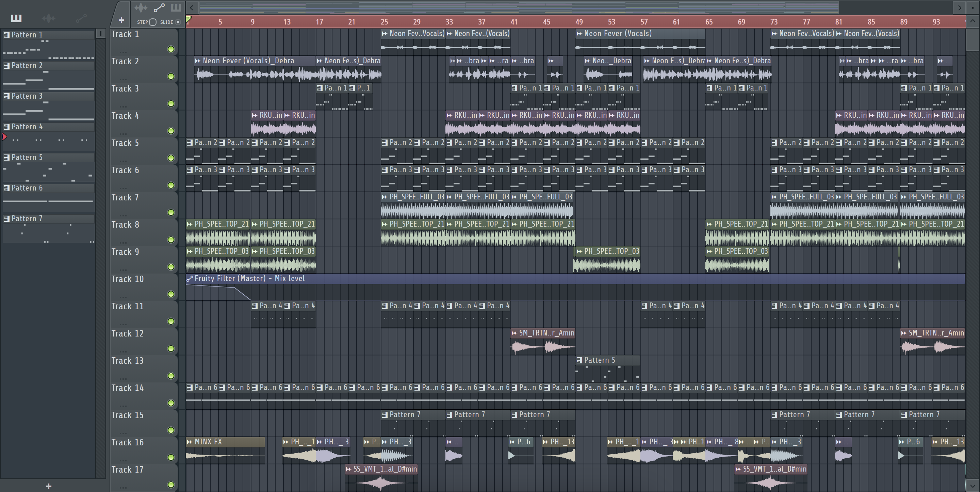Jump to bar 49 on the timeline ruler

pyautogui.click(x=579, y=22)
